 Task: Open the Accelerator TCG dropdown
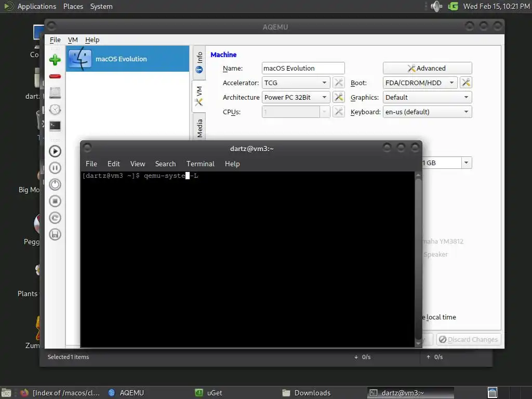pyautogui.click(x=296, y=83)
